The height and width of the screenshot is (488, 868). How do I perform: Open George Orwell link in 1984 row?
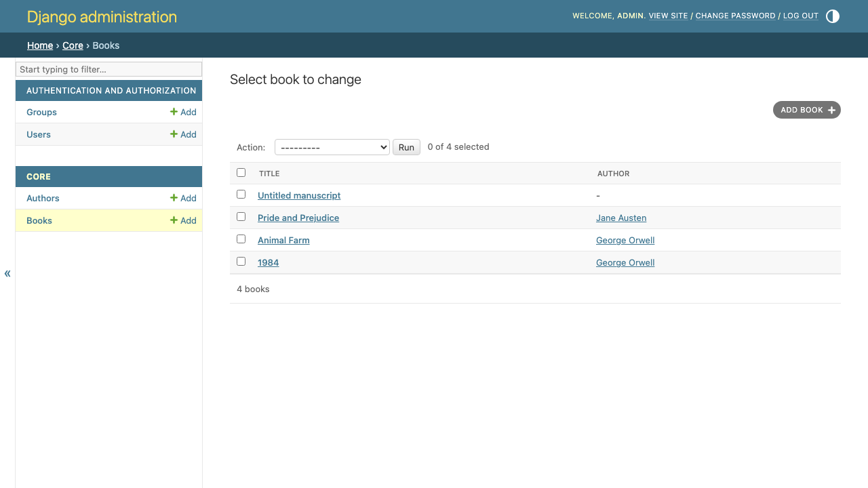[625, 262]
